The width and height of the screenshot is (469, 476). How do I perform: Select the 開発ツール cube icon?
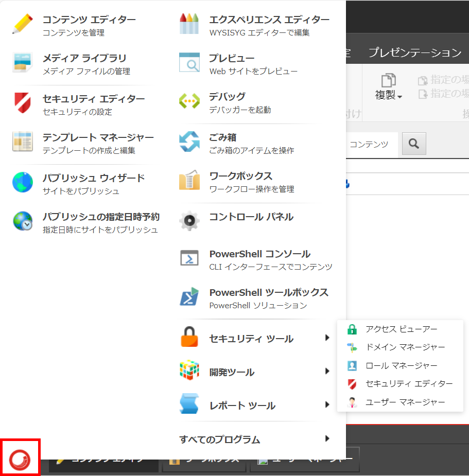tap(190, 371)
